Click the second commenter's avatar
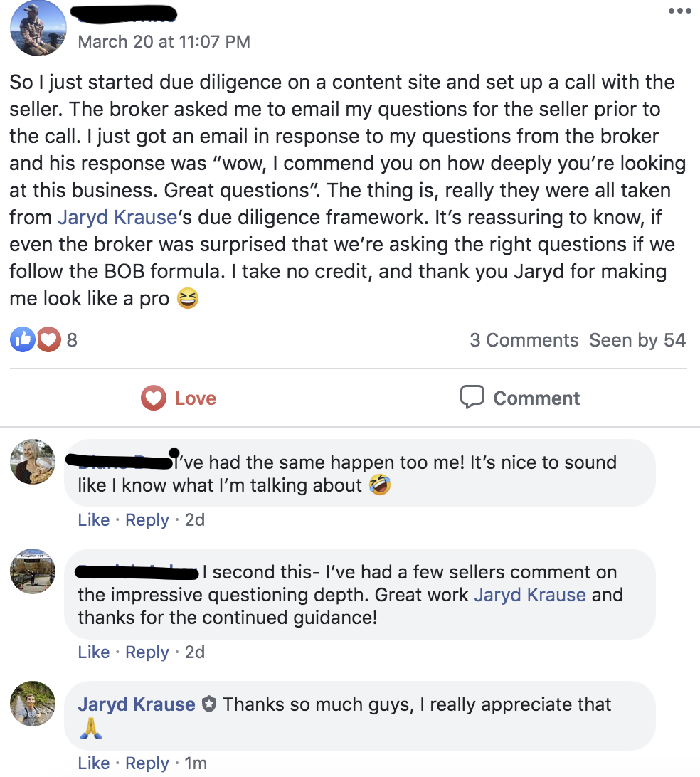This screenshot has width=700, height=777. click(33, 571)
